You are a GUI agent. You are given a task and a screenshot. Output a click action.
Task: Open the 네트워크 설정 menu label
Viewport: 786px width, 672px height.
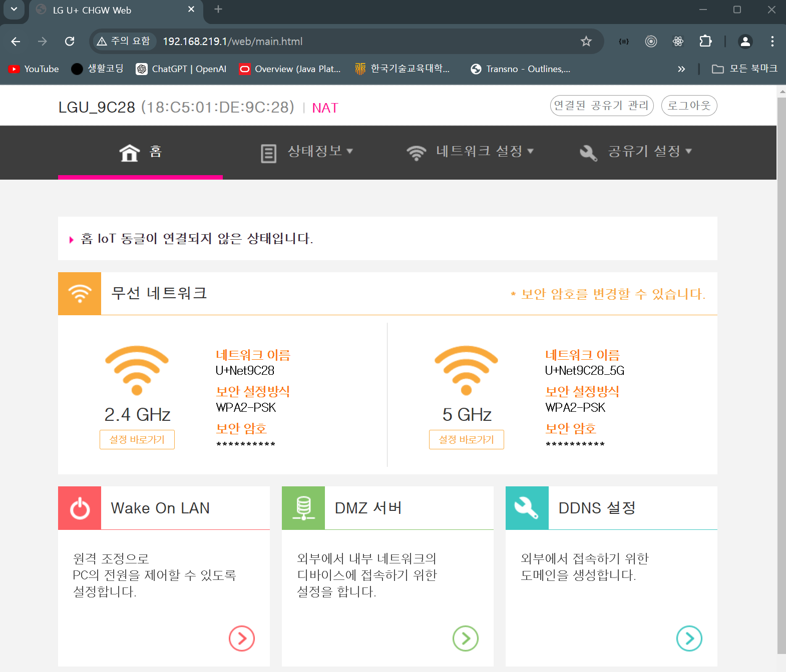point(479,151)
